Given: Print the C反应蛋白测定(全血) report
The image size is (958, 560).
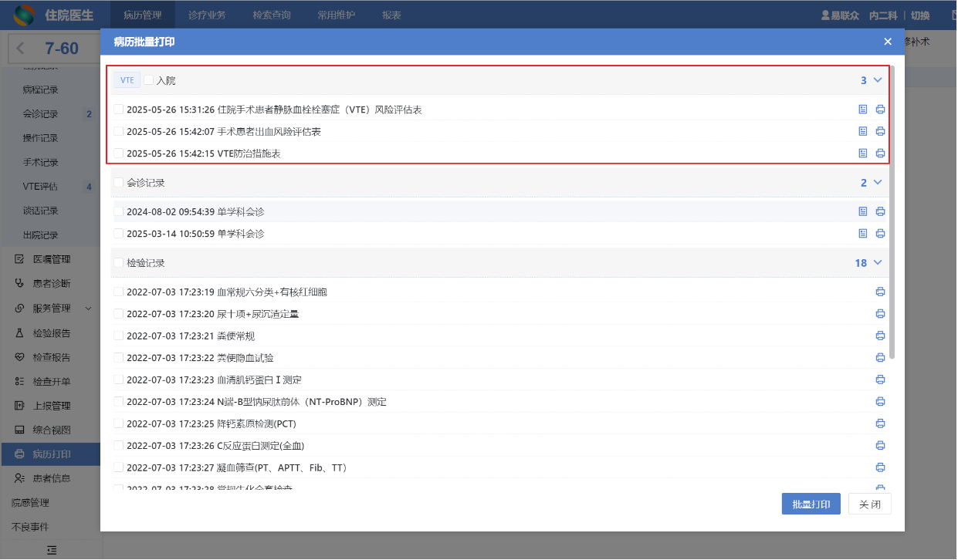Looking at the screenshot, I should (880, 445).
